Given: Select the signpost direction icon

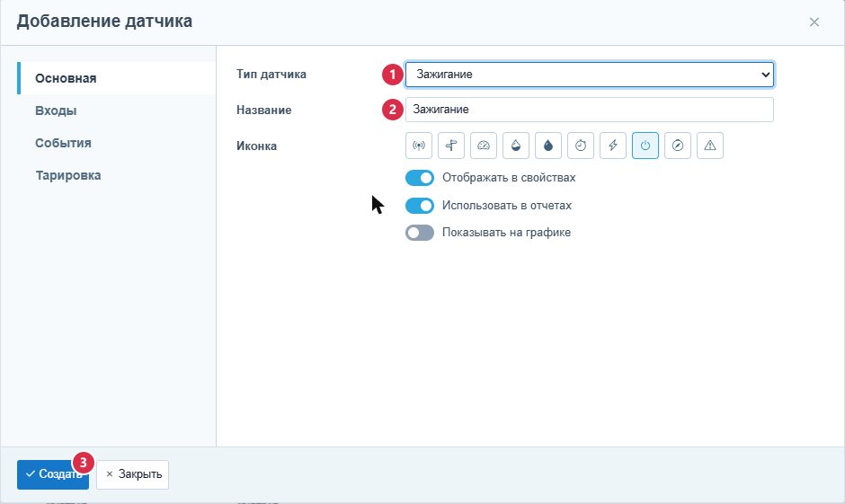Looking at the screenshot, I should [451, 146].
